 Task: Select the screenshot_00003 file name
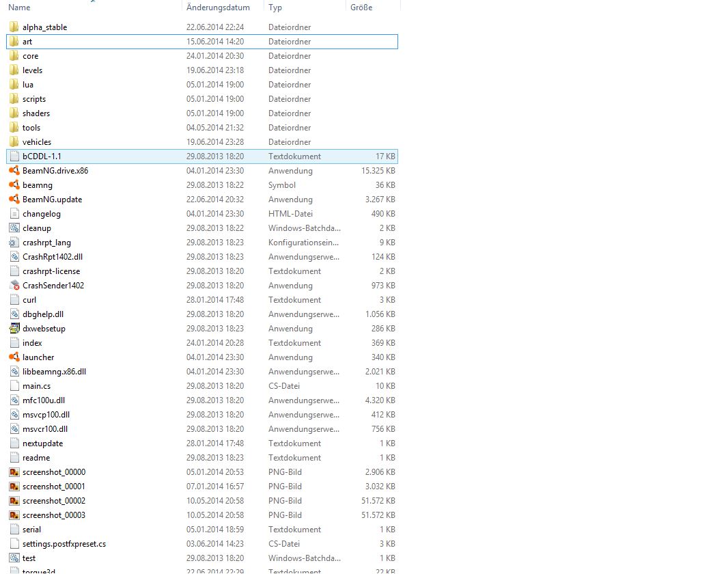tap(54, 515)
